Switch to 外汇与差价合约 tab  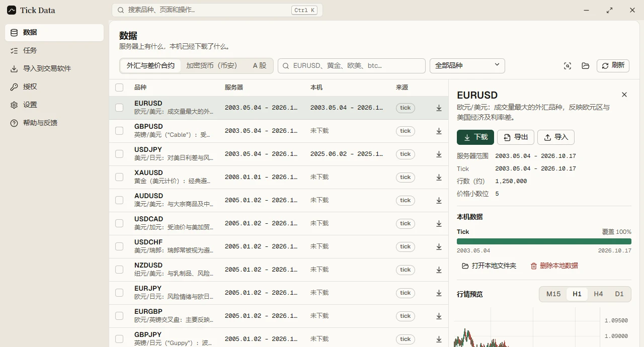[x=150, y=66]
